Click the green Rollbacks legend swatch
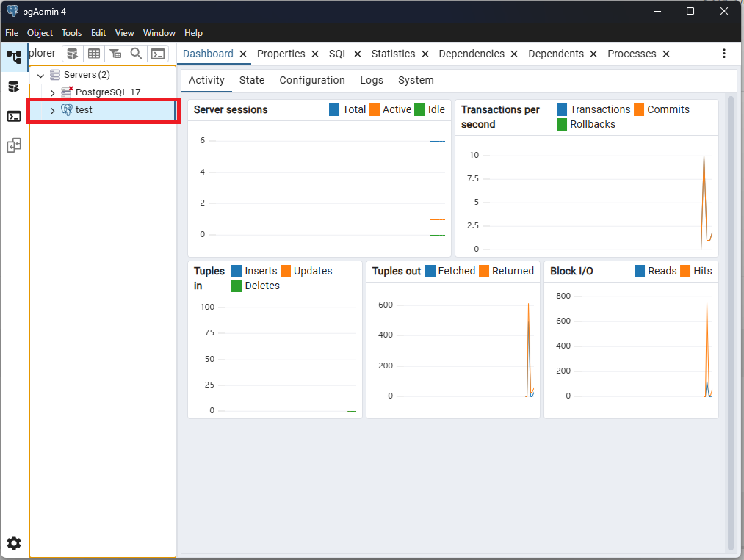 tap(561, 124)
